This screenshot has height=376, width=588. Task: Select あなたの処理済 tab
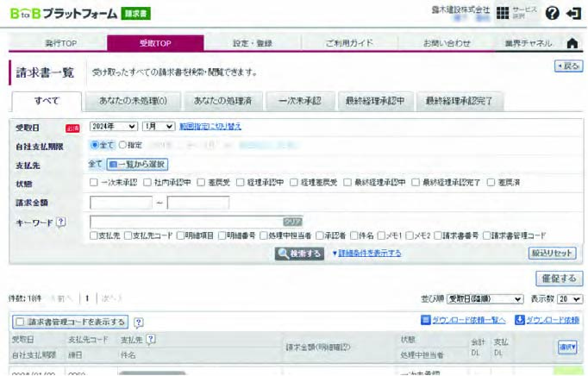click(222, 101)
